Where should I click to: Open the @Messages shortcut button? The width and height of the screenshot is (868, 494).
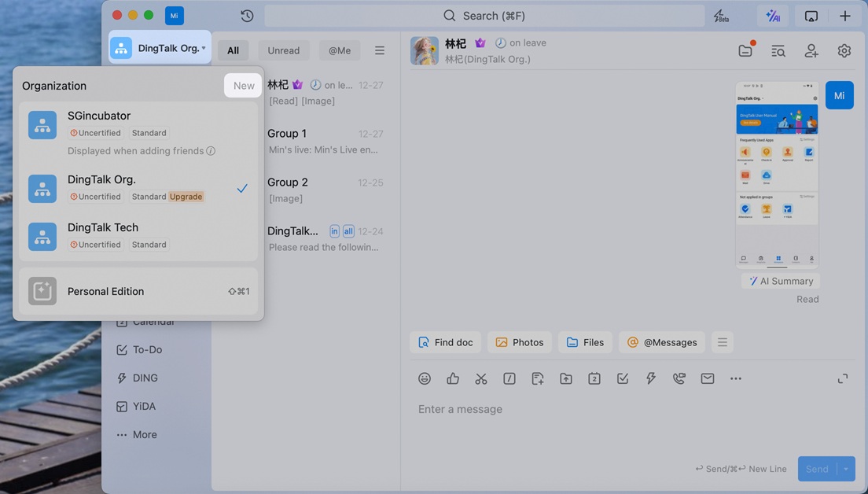click(661, 342)
